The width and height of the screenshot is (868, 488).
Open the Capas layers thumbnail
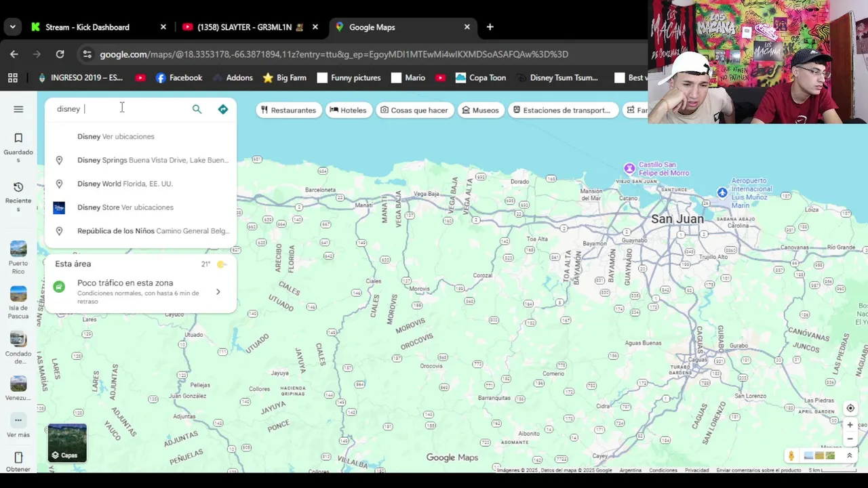[x=67, y=443]
